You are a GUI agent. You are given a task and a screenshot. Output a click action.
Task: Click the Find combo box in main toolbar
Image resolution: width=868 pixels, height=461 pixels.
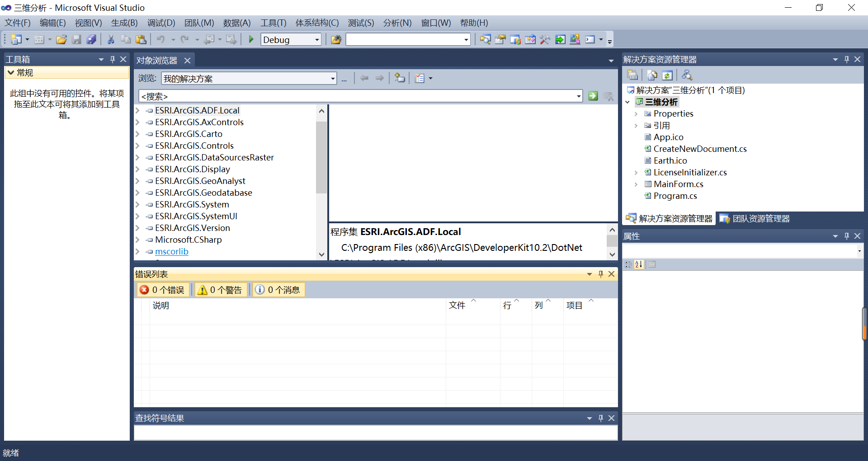[408, 40]
